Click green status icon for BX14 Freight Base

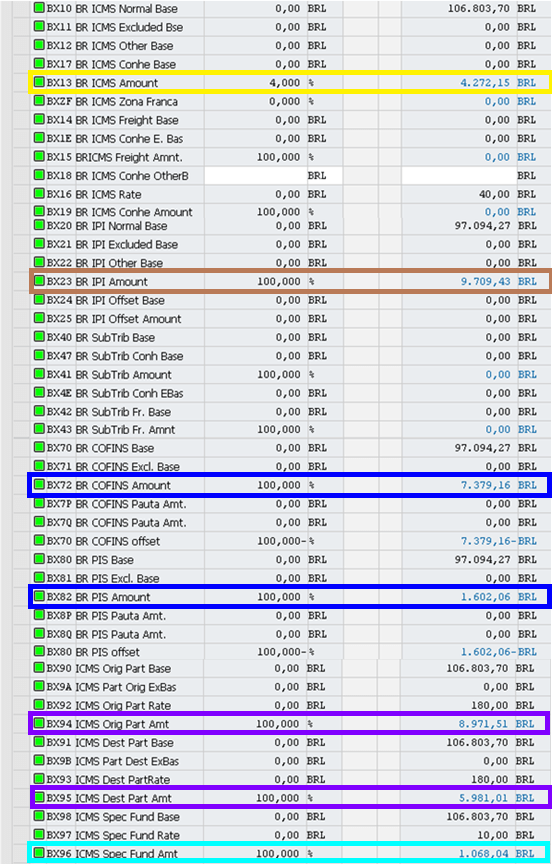coord(39,120)
